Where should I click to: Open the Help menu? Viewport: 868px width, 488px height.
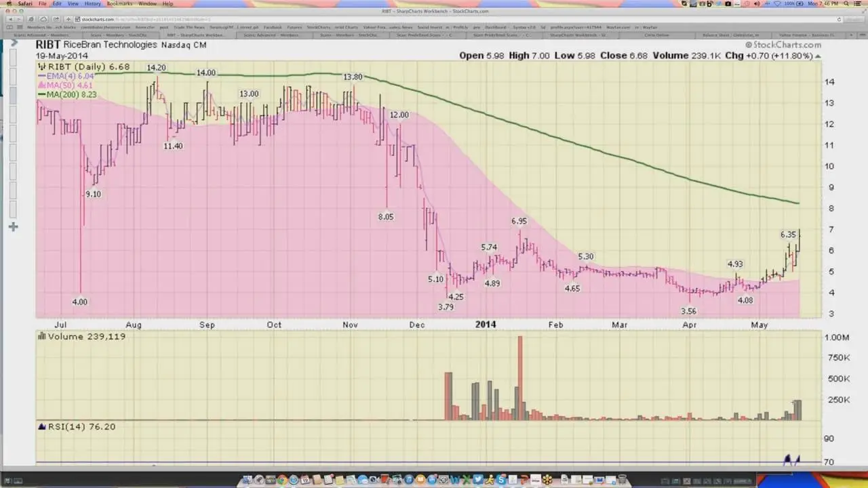[x=167, y=3]
